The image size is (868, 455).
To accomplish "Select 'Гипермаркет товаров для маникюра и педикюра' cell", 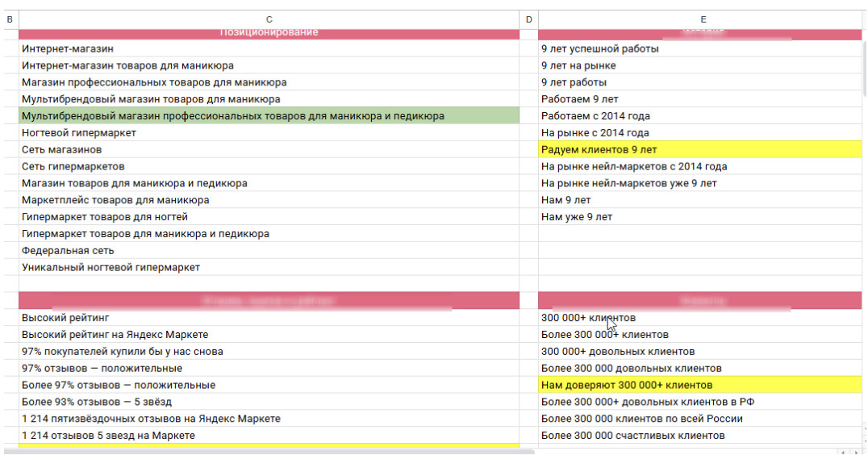I will click(x=269, y=234).
